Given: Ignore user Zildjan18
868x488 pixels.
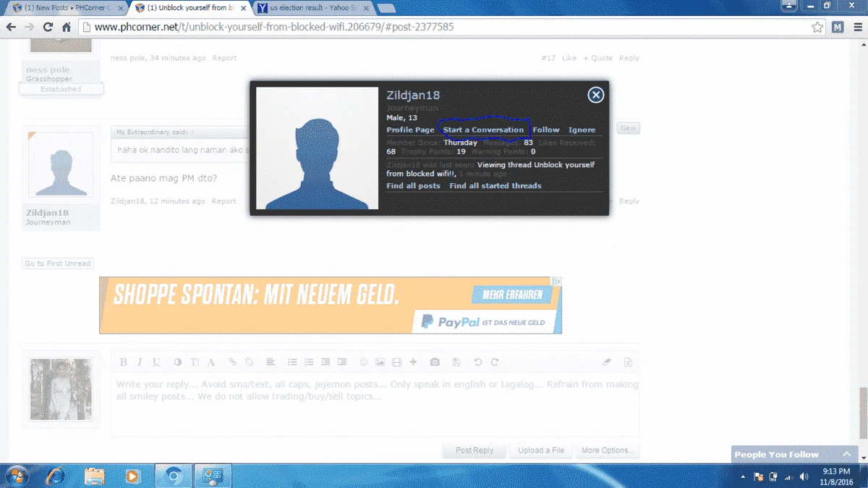Looking at the screenshot, I should coord(582,130).
